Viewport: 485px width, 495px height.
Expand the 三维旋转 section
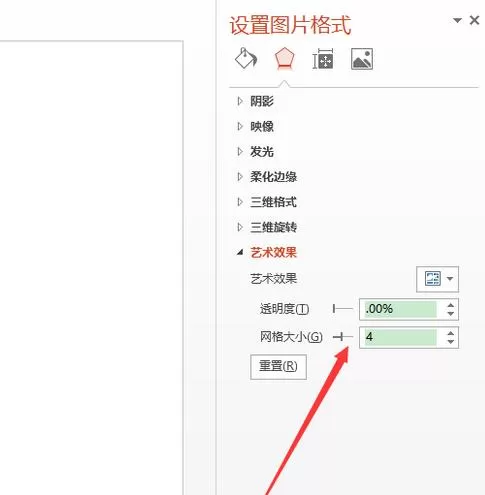click(267, 227)
